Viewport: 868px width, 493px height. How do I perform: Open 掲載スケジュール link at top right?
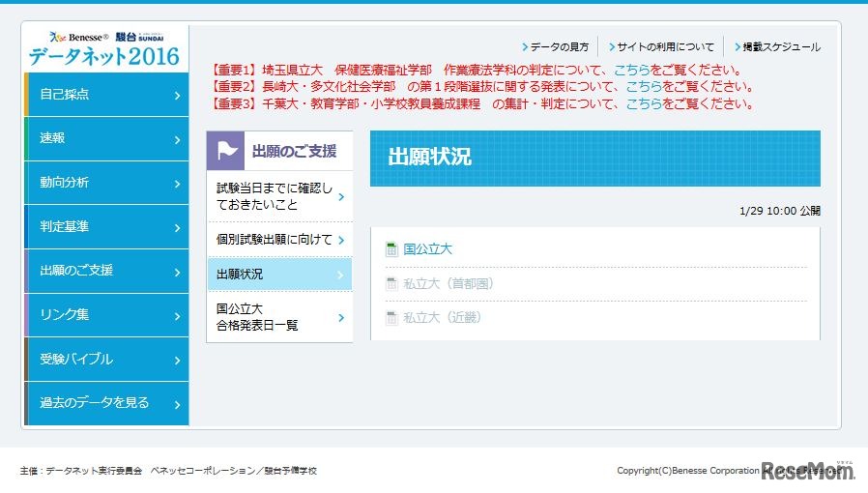pos(780,46)
